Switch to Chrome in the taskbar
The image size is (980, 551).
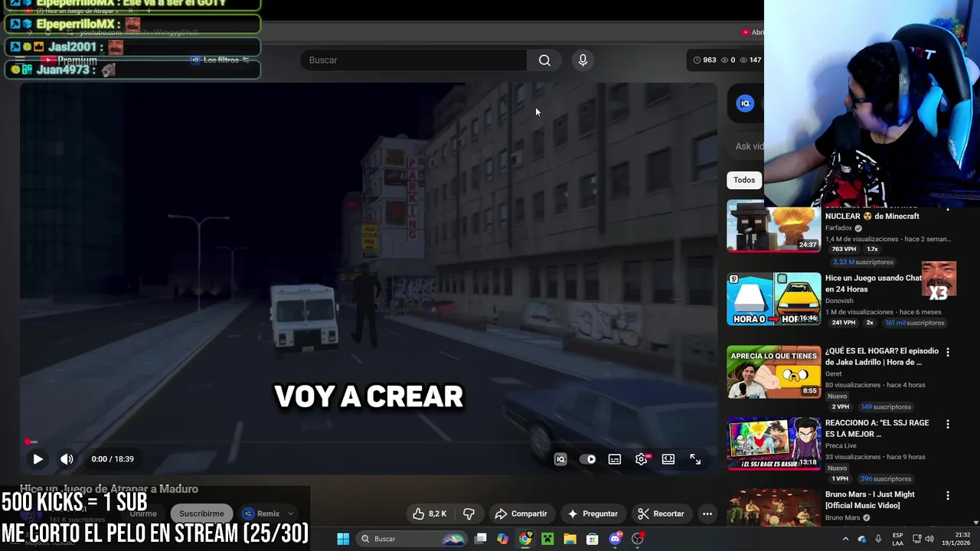tap(525, 539)
